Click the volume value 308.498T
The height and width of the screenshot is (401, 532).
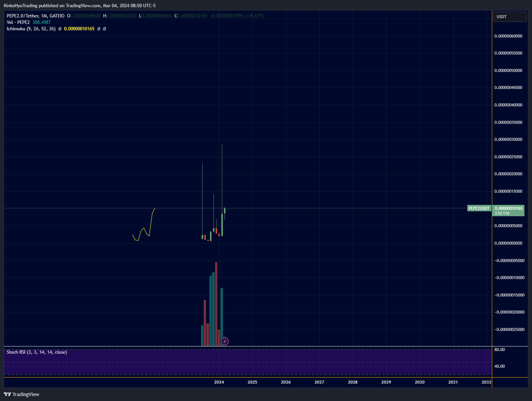[42, 22]
